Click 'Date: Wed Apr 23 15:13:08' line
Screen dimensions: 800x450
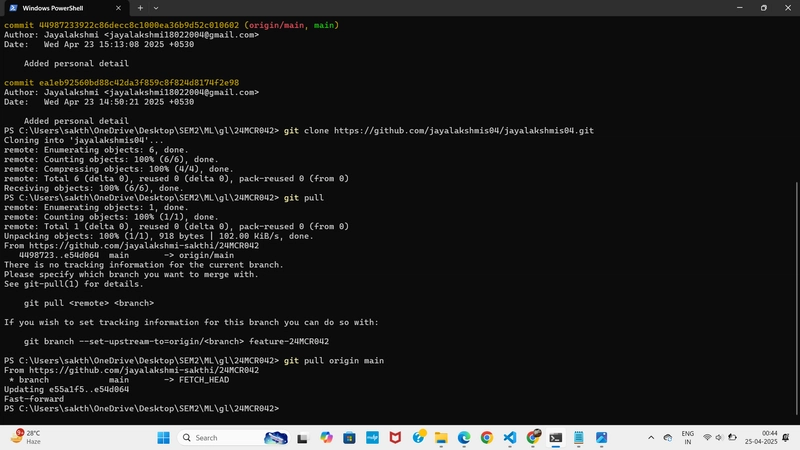tap(99, 44)
